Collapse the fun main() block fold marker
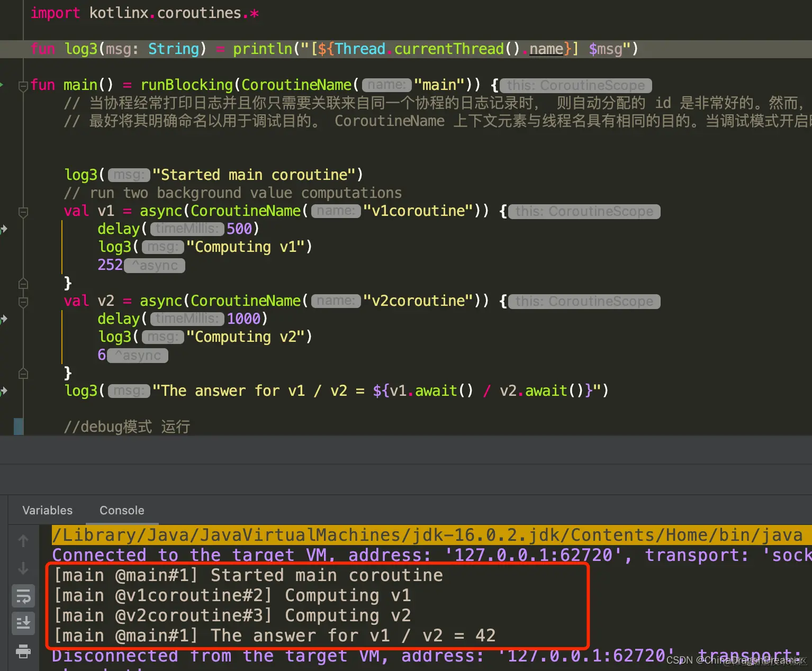The height and width of the screenshot is (671, 812). [23, 86]
